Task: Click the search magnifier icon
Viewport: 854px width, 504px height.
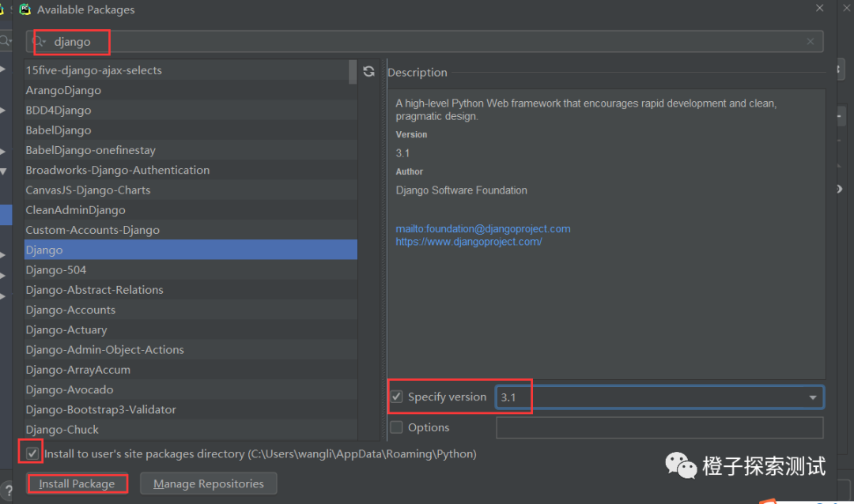Action: tap(40, 41)
